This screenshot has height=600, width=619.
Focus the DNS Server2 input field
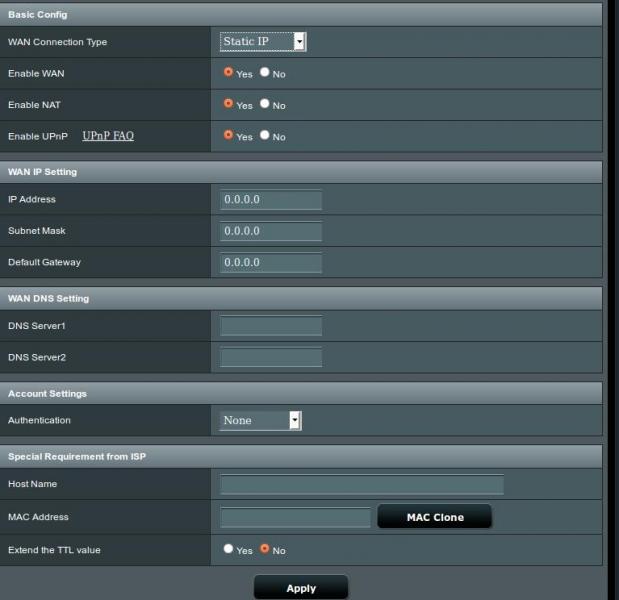coord(271,357)
